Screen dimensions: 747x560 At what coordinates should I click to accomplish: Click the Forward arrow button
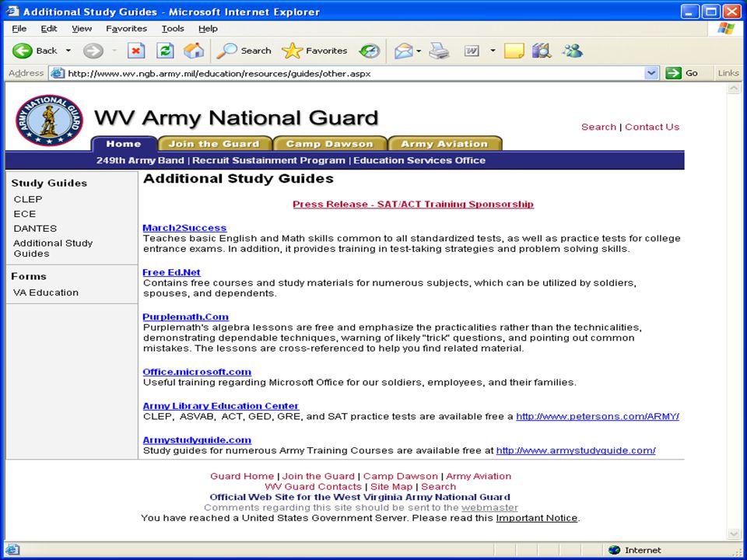pos(93,51)
